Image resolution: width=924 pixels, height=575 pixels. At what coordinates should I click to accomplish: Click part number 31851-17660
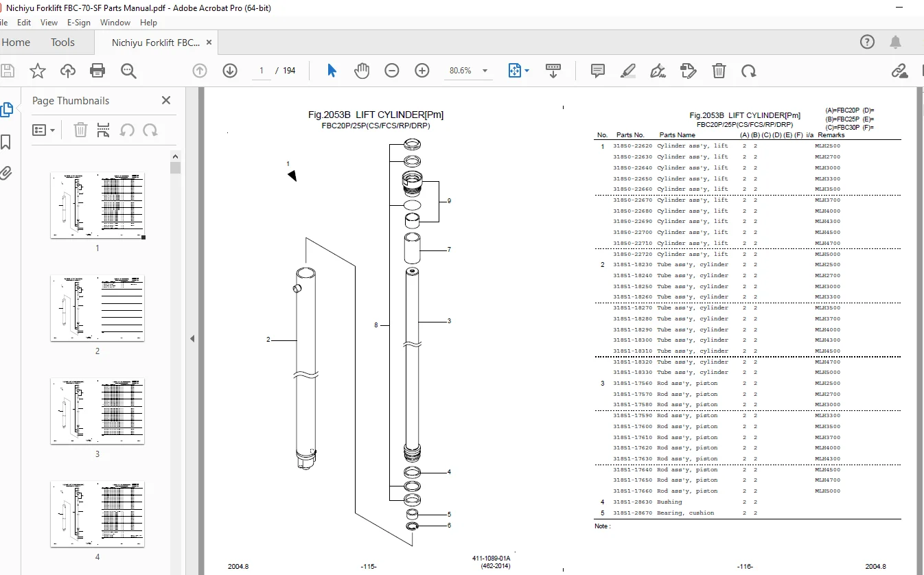[x=633, y=491]
